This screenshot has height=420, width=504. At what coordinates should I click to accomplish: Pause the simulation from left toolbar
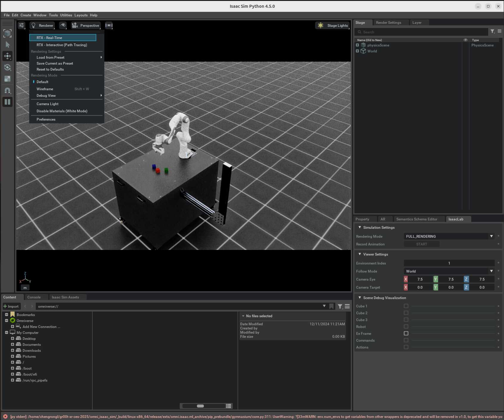point(7,102)
